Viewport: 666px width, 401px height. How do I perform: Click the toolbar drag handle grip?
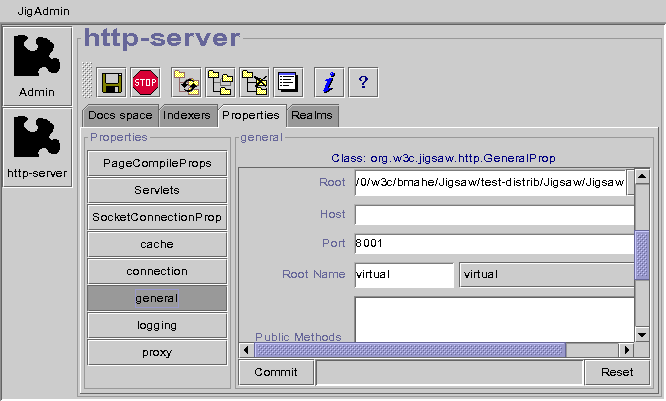[87, 80]
